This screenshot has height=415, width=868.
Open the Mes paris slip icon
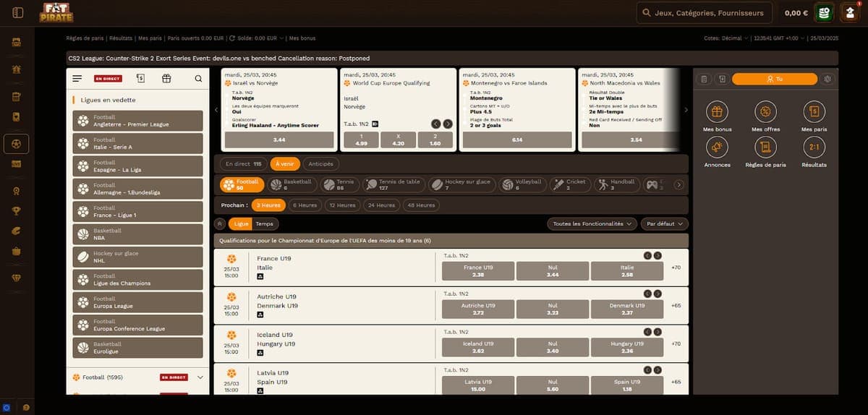pyautogui.click(x=814, y=111)
